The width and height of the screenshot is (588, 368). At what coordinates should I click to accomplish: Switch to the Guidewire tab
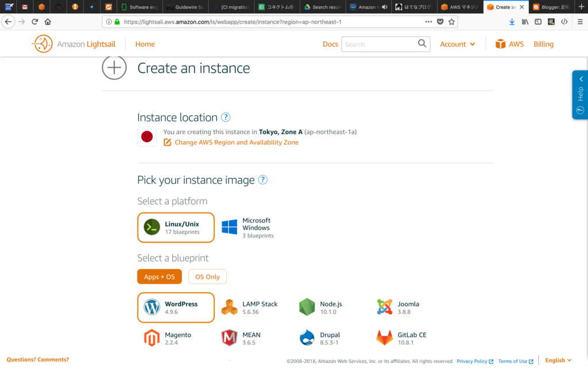(185, 7)
